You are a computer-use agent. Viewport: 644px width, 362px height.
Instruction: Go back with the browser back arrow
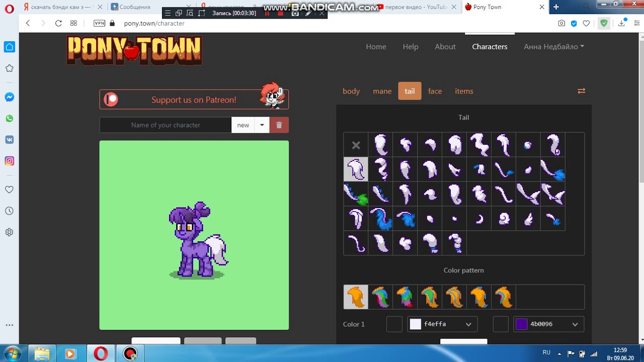28,23
